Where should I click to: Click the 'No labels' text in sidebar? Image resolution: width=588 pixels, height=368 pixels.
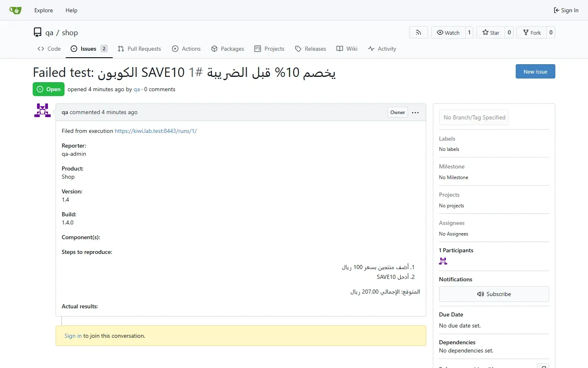pos(449,149)
